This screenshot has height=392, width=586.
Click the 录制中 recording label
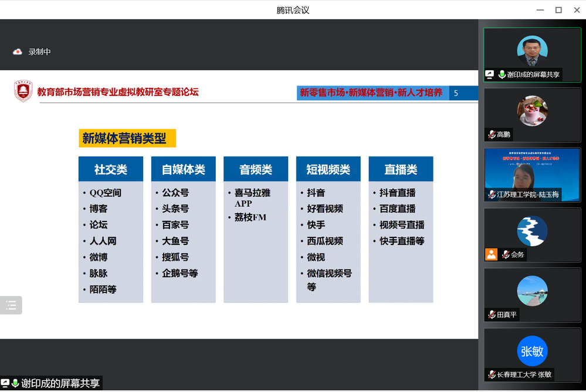(x=40, y=52)
